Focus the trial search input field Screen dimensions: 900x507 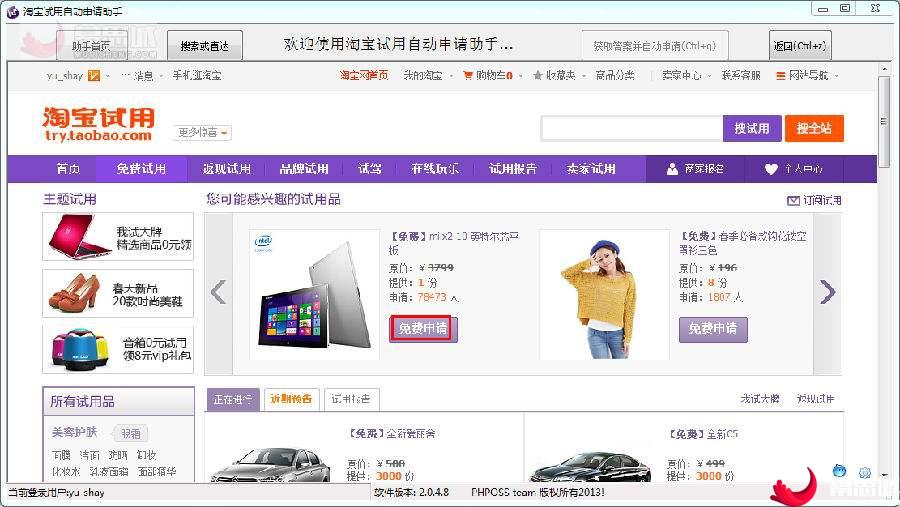pos(631,128)
